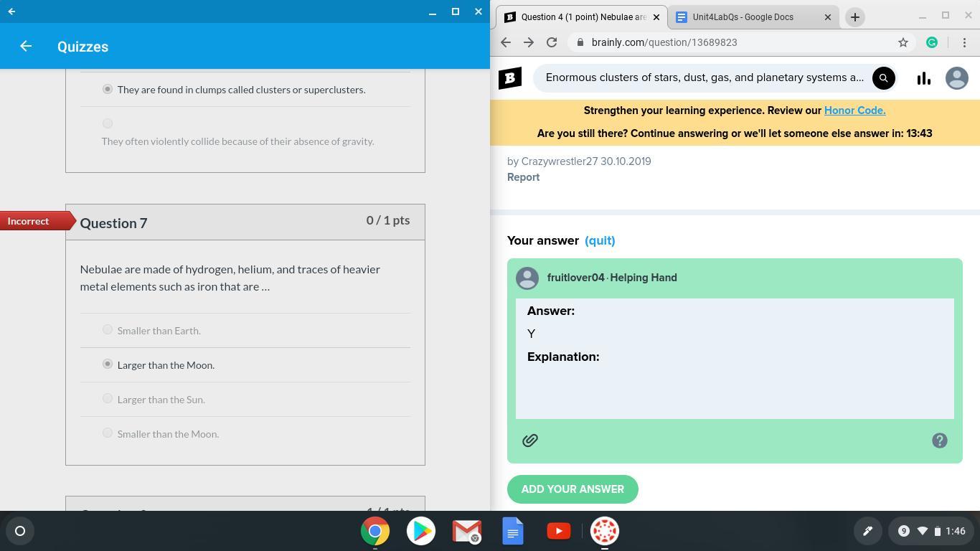This screenshot has width=980, height=551.
Task: Select the 'Smaller than Earth.' radio option
Action: (x=108, y=330)
